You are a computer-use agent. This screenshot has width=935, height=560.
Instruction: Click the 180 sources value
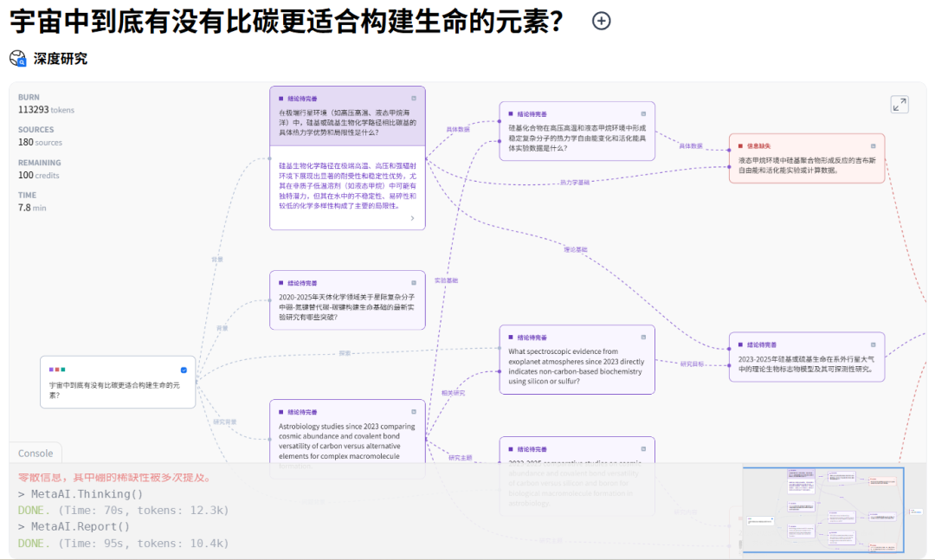click(x=40, y=142)
